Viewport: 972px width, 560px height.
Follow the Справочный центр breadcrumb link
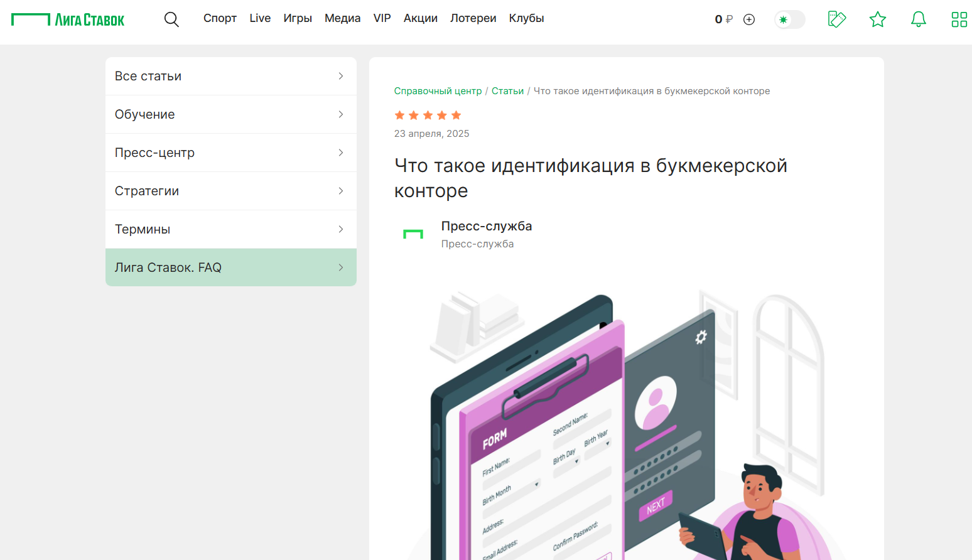tap(438, 91)
